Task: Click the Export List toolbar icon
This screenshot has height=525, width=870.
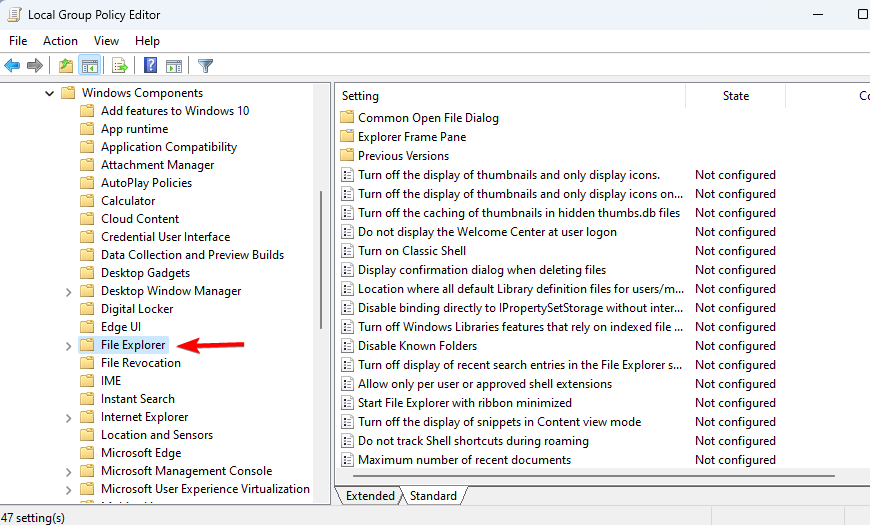Action: tap(120, 66)
